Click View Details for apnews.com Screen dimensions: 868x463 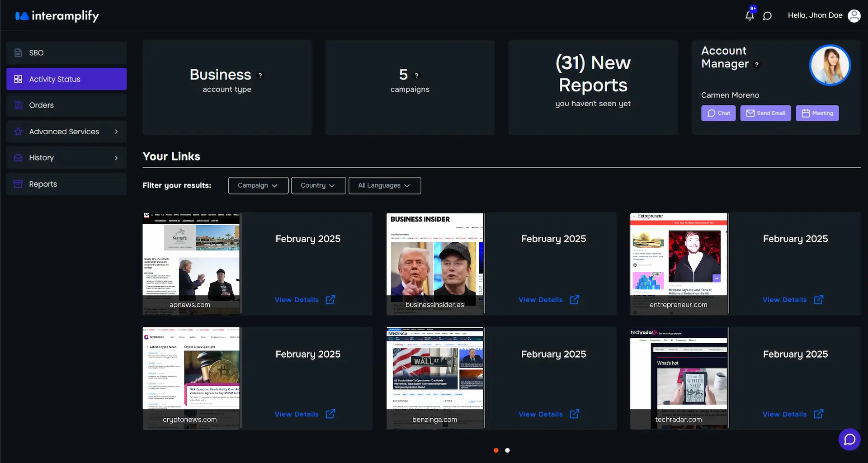297,300
